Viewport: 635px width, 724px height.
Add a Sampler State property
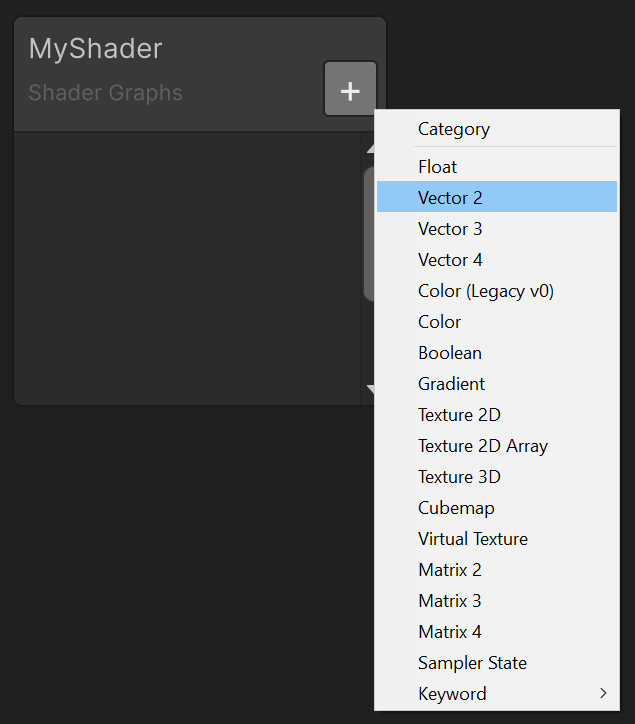[x=472, y=663]
